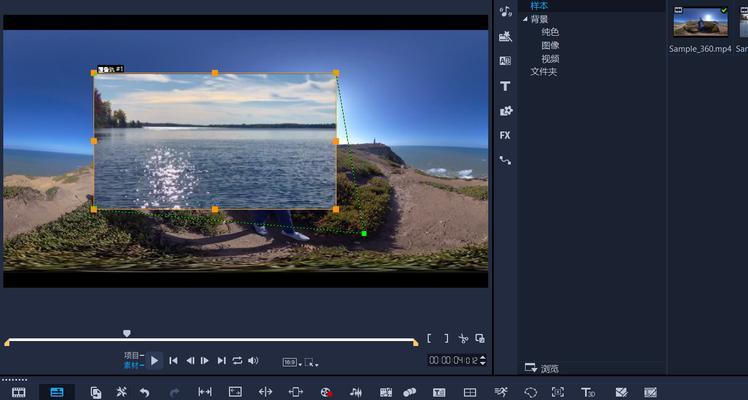Select 图像 under 背景

pyautogui.click(x=550, y=45)
